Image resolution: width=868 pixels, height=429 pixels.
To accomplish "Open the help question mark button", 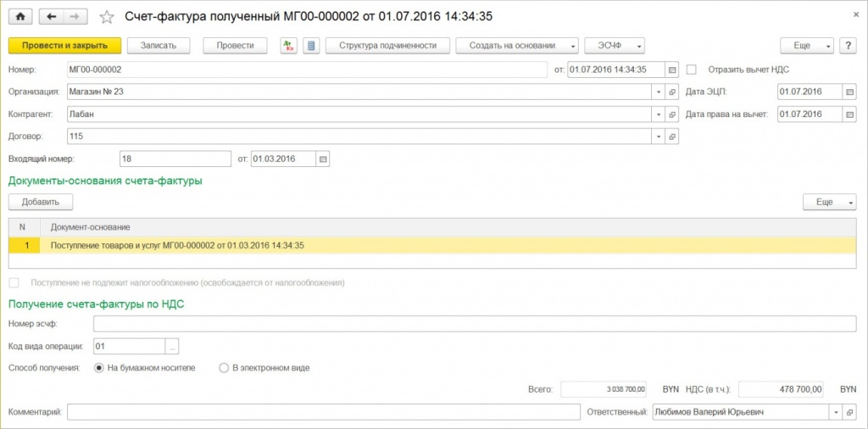I will pos(849,46).
